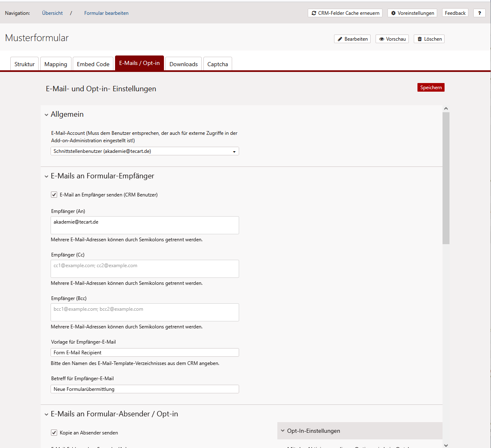
Task: Click the vertical scrollbar thumb
Action: 446,177
